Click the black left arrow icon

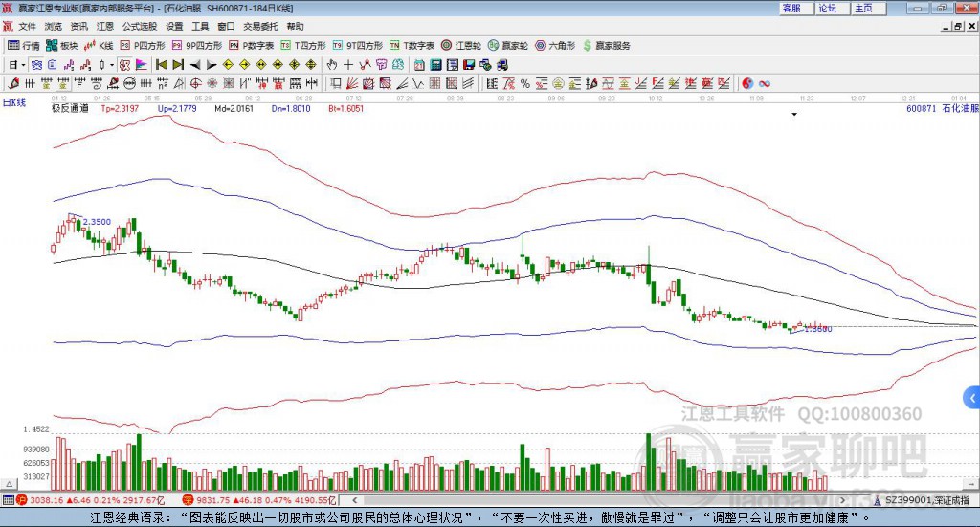click(195, 65)
